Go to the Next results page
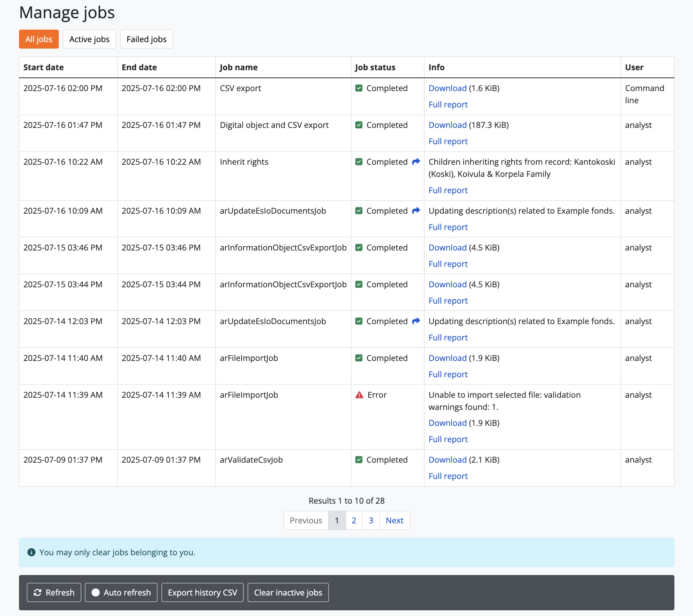693x616 pixels. click(394, 521)
